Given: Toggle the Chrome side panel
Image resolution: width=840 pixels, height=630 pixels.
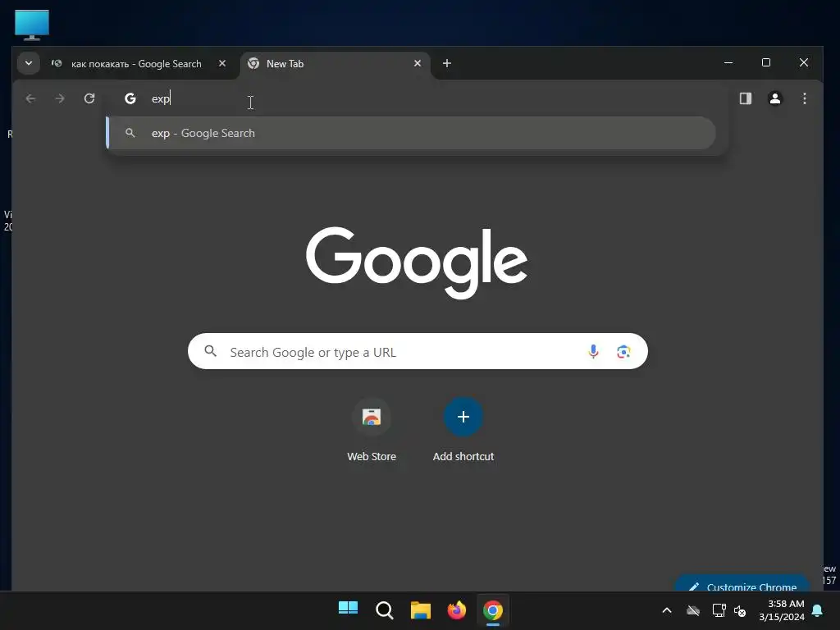Looking at the screenshot, I should click(x=745, y=98).
